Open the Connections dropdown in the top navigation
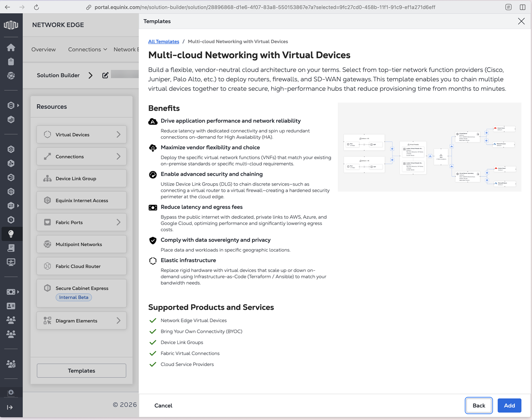The image size is (532, 420). pyautogui.click(x=88, y=49)
